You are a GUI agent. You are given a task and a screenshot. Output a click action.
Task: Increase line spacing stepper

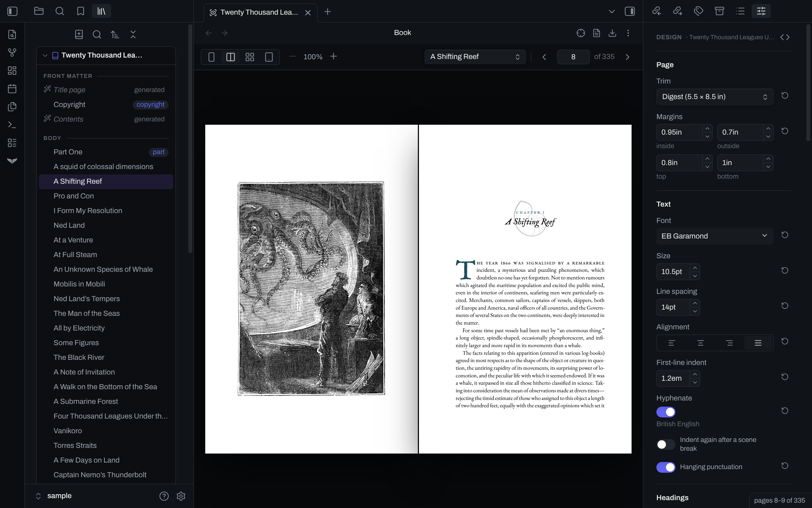click(x=695, y=303)
